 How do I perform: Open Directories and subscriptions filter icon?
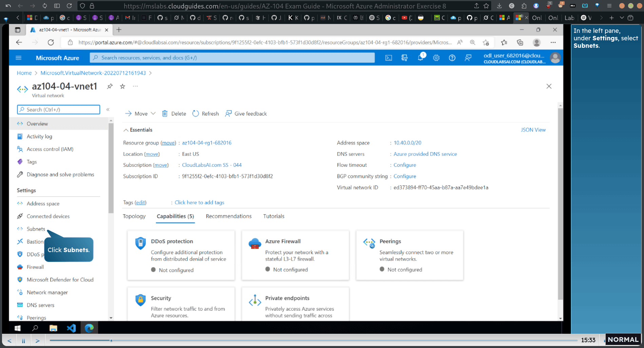pos(404,58)
